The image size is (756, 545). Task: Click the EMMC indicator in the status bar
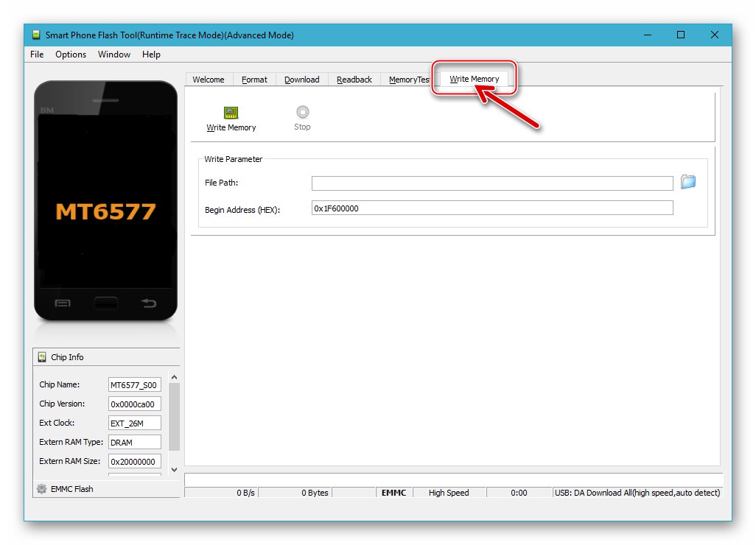pyautogui.click(x=393, y=492)
